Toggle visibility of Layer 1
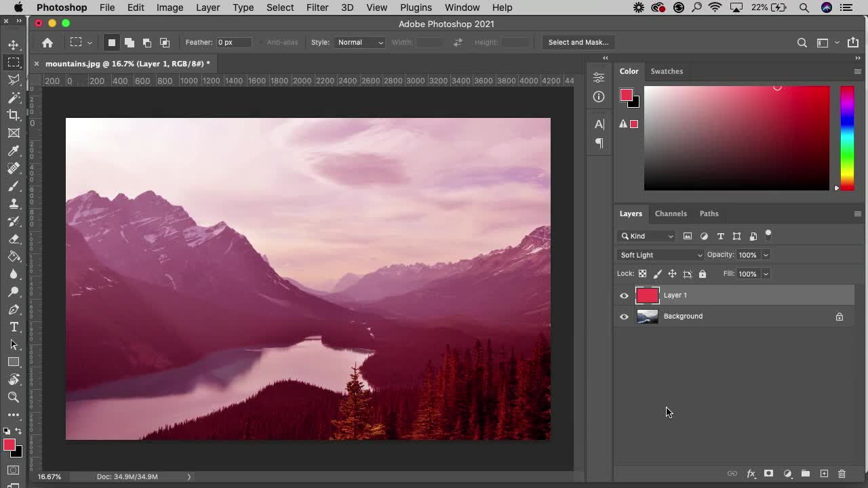868x488 pixels. (x=624, y=295)
